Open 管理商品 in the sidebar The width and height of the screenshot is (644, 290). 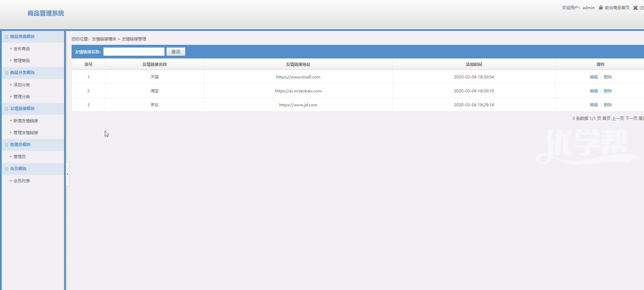click(x=22, y=61)
